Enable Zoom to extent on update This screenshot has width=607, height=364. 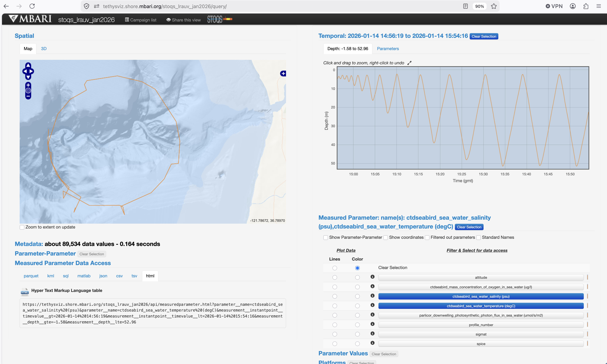click(22, 227)
